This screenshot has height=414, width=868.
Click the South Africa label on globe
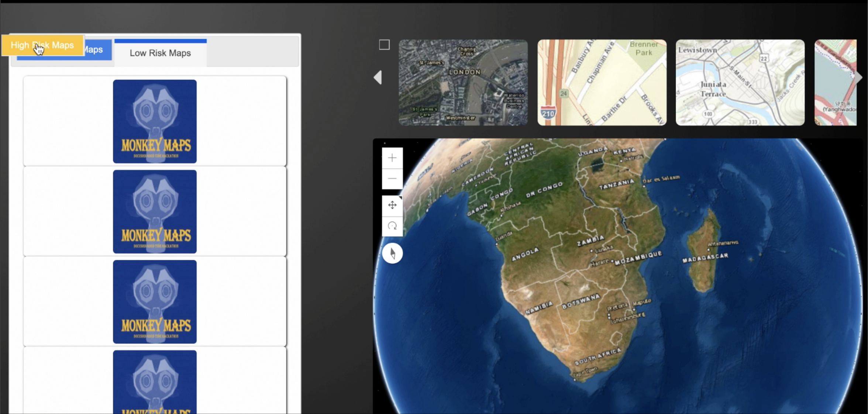click(x=597, y=357)
